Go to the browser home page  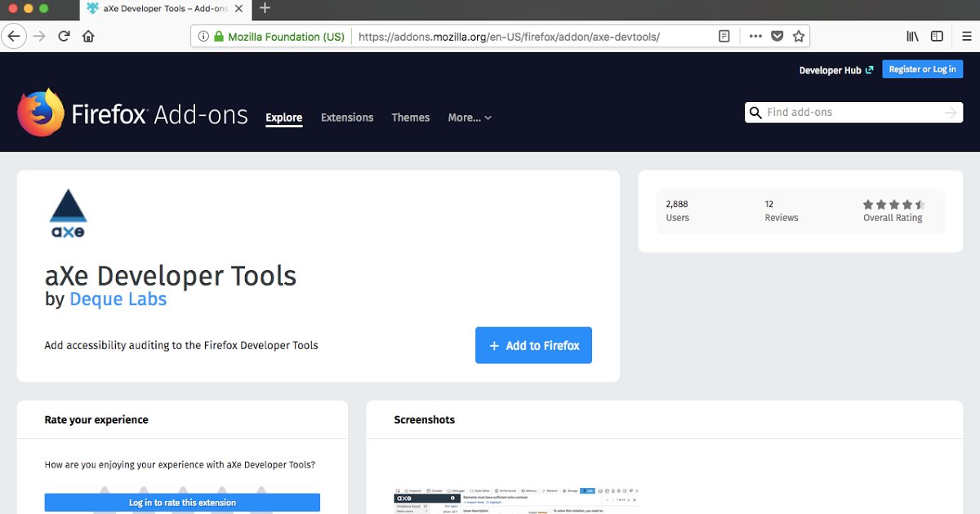coord(88,37)
